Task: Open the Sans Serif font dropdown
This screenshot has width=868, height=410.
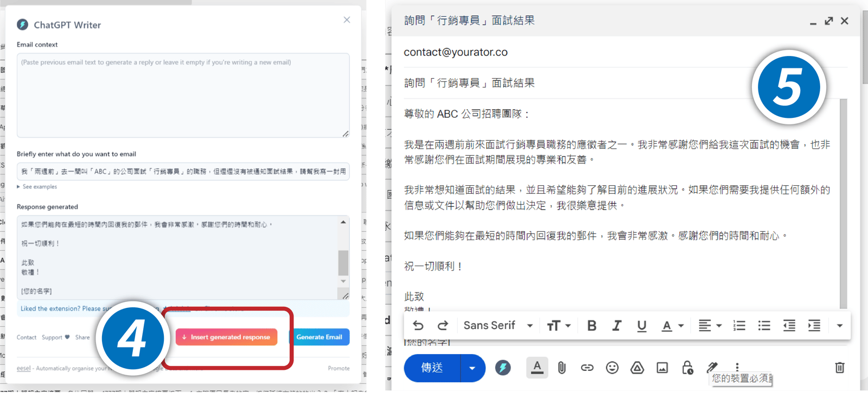Action: coord(497,325)
